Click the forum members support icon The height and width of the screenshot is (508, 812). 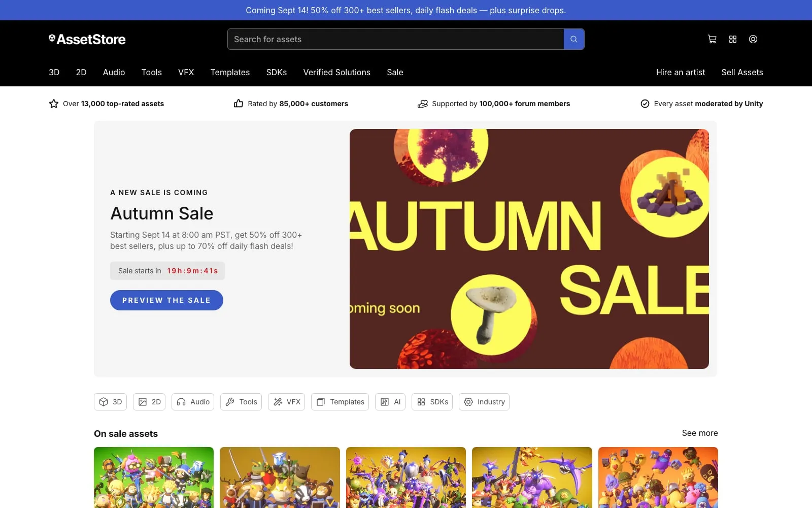coord(423,104)
